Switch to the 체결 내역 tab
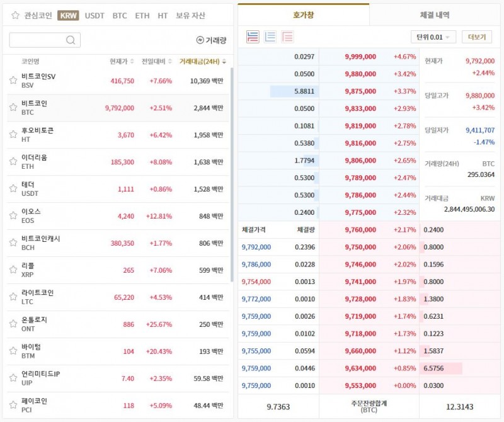Viewport: 504px width, 422px height. (x=434, y=14)
